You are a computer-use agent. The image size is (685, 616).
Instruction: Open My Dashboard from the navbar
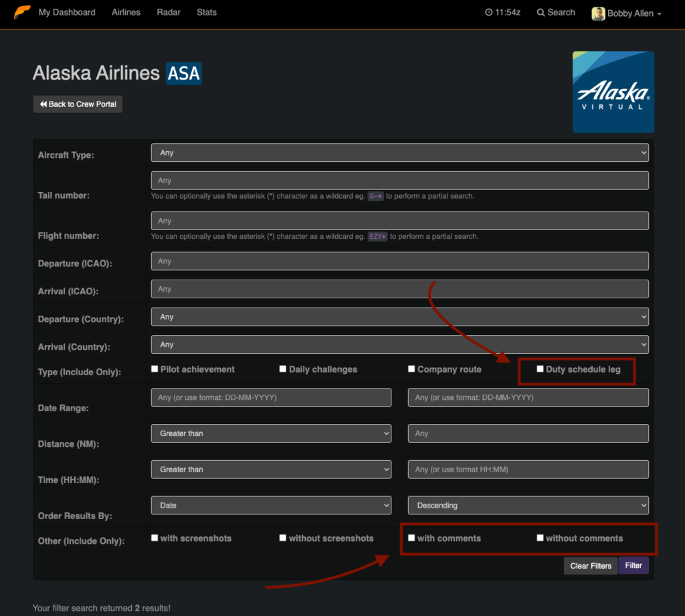(67, 12)
